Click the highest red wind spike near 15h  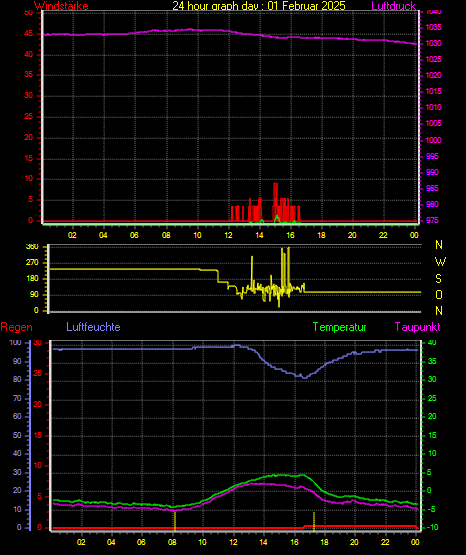275,202
